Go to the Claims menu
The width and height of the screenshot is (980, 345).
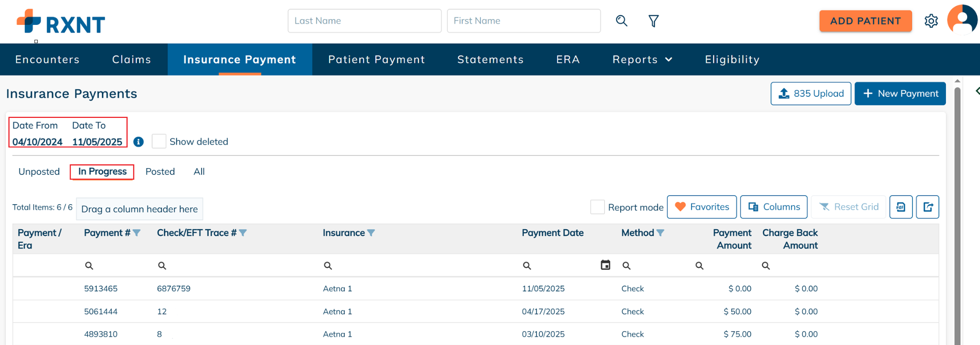[x=132, y=59]
